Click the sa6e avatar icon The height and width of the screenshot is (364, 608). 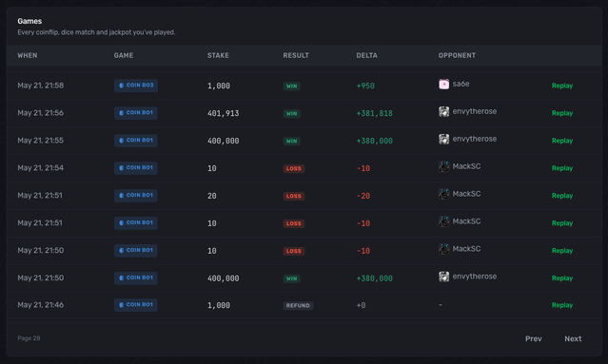pyautogui.click(x=443, y=84)
